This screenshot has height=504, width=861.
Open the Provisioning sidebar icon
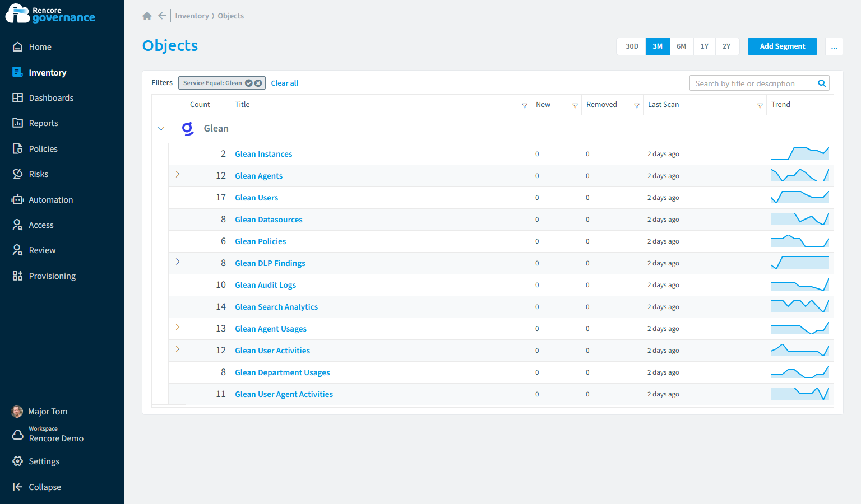pos(18,276)
